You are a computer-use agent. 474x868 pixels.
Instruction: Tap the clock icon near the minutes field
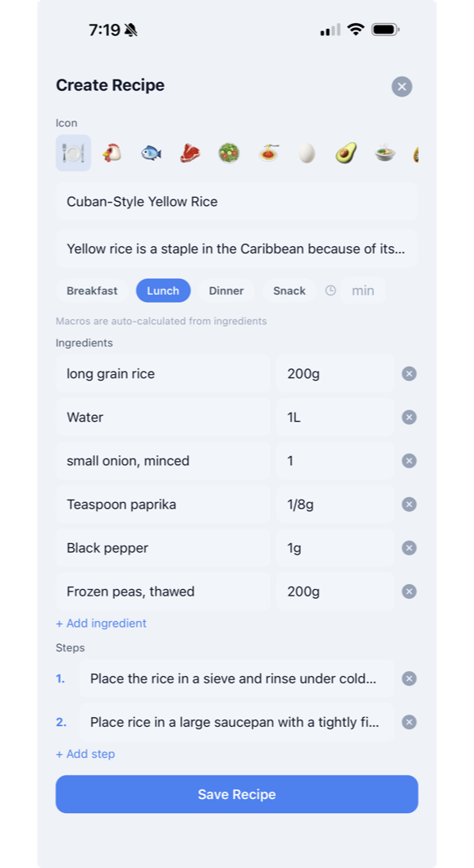pos(331,290)
